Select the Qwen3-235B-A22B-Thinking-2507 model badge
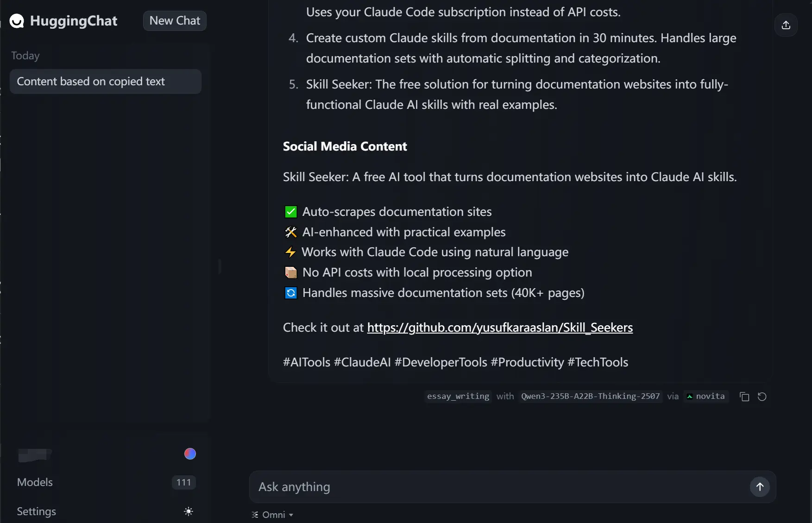The image size is (812, 523). coord(590,397)
